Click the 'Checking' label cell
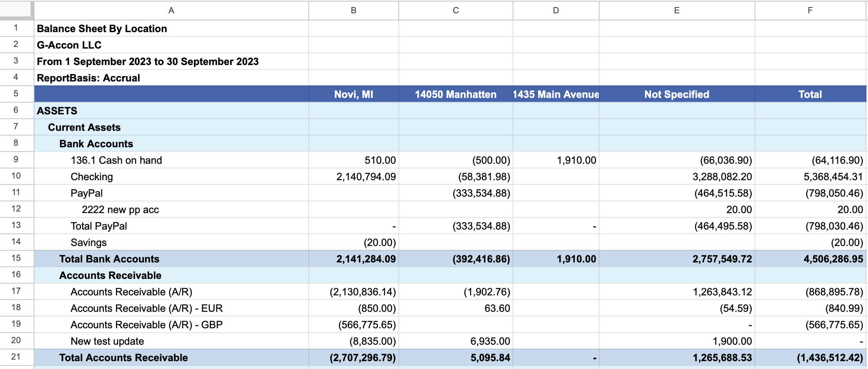Screen dimensions: 868x369 coord(171,177)
